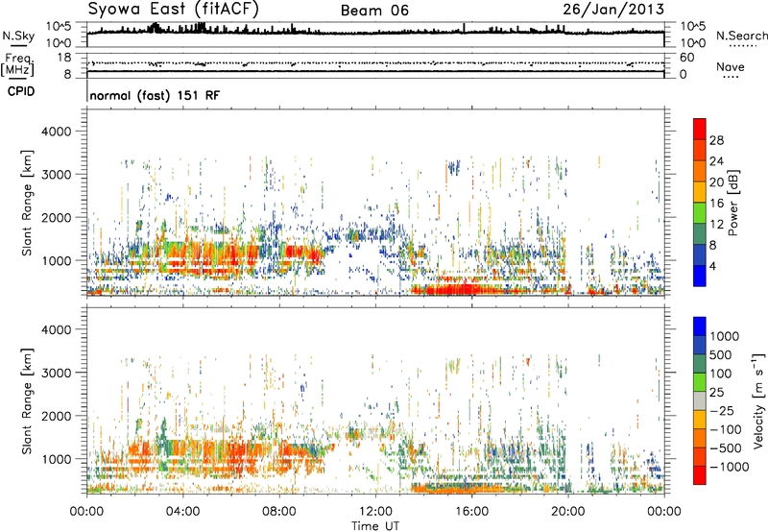Pick the yellow 16–20 dB colorbar segment
The width and height of the screenshot is (768, 532).
tap(700, 192)
